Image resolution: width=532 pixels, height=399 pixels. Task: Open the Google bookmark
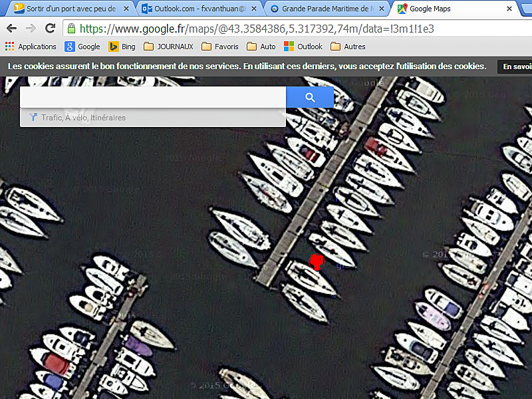[82, 47]
